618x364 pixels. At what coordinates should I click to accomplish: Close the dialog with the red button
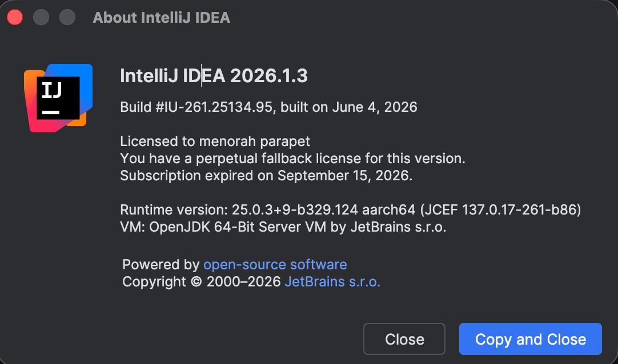(15, 17)
